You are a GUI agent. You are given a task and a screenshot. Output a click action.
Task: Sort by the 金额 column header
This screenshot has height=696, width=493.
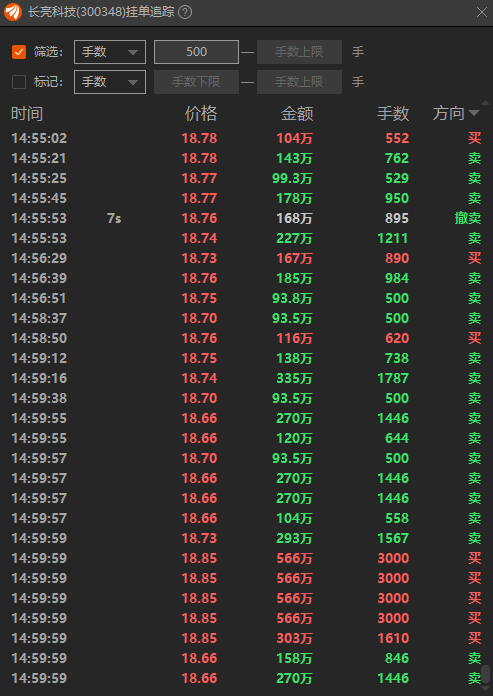[297, 114]
